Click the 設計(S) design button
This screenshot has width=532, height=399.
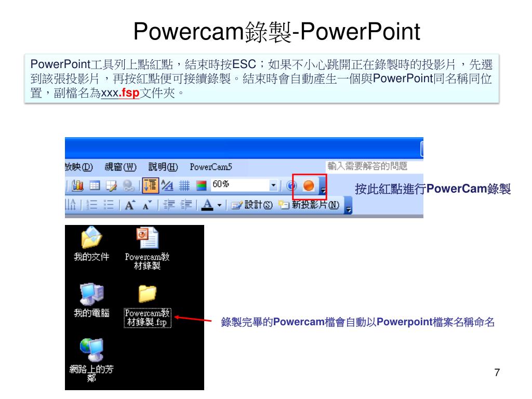[252, 205]
